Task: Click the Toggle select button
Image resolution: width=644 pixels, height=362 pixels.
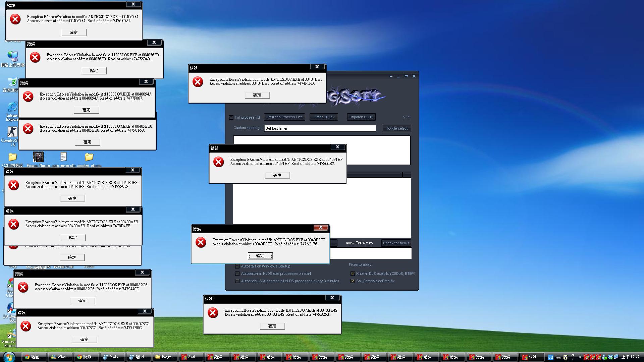Action: click(396, 128)
